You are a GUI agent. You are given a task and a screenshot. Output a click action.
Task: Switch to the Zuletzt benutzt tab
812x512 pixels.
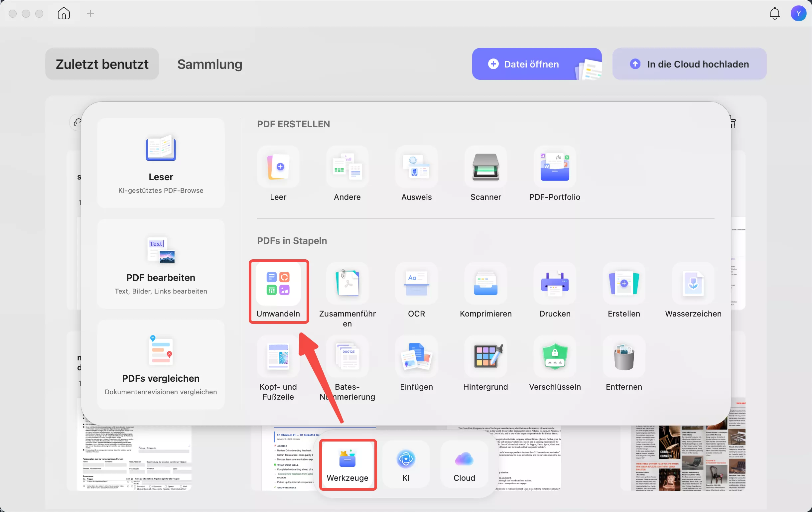102,64
